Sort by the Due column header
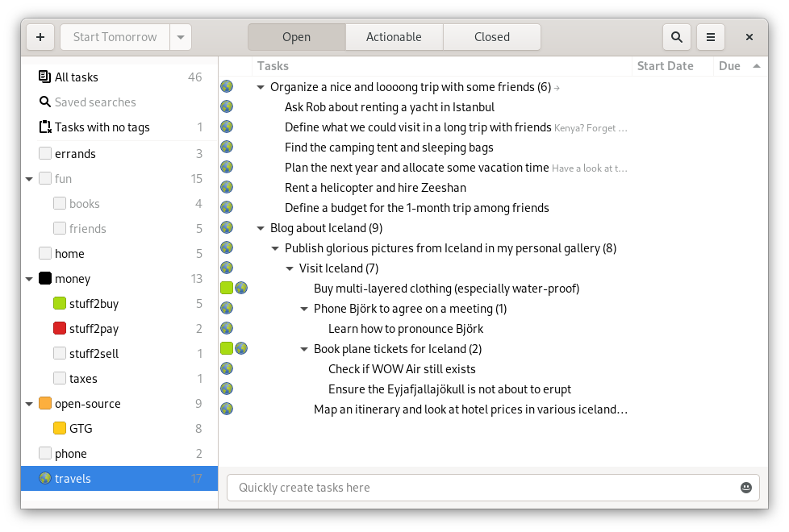789x532 pixels. (740, 66)
